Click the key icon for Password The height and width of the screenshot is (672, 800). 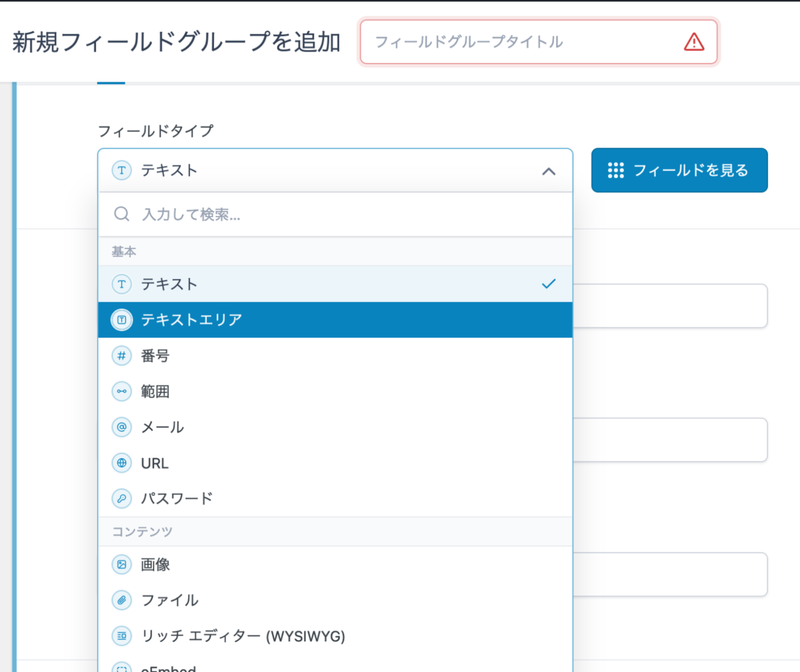(x=122, y=499)
